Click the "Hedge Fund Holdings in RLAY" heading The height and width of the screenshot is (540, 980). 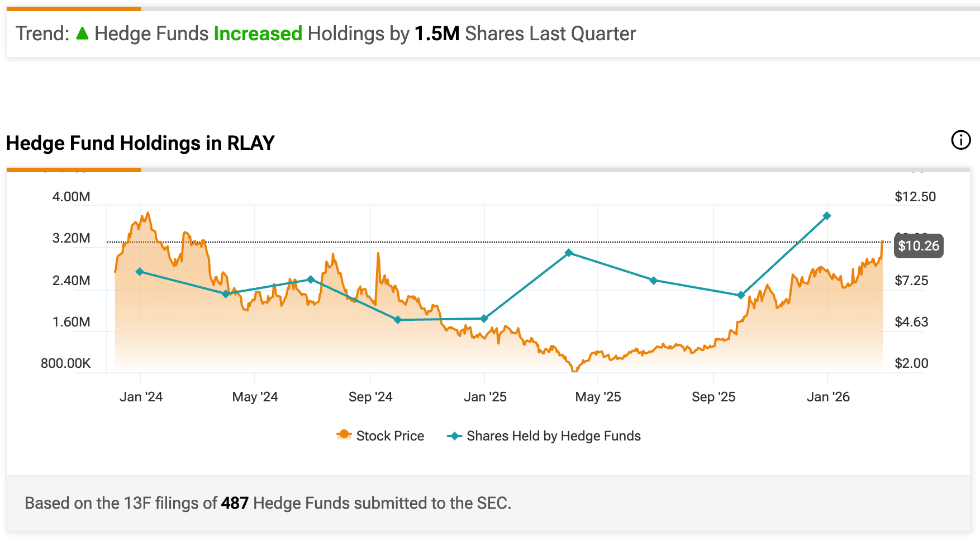click(x=140, y=143)
